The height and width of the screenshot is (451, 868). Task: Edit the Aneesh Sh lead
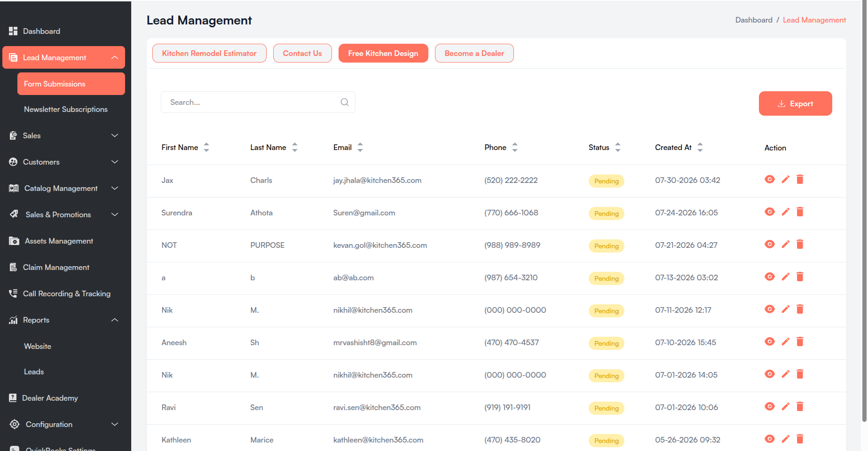(785, 341)
